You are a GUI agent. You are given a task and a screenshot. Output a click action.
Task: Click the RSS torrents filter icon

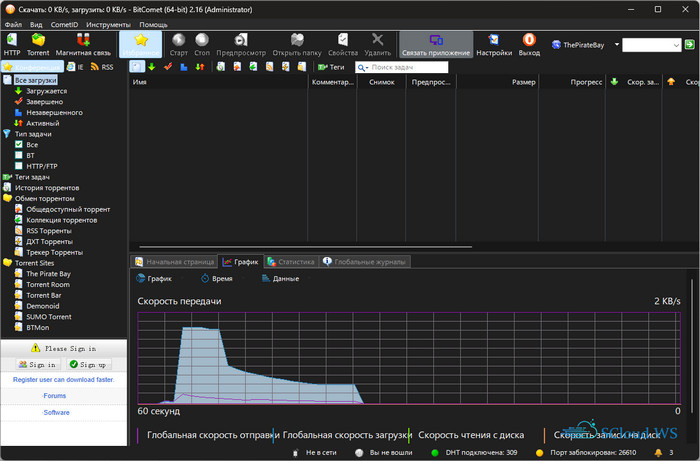[269, 67]
